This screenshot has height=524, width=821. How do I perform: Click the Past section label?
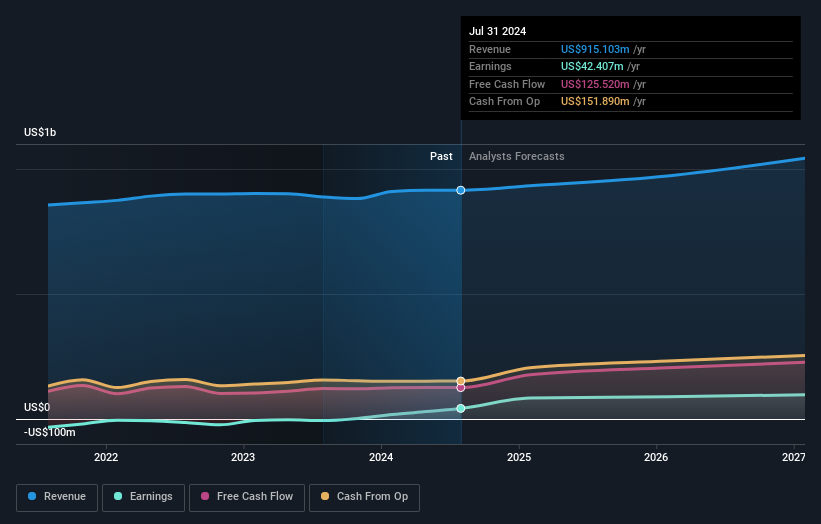(x=441, y=156)
